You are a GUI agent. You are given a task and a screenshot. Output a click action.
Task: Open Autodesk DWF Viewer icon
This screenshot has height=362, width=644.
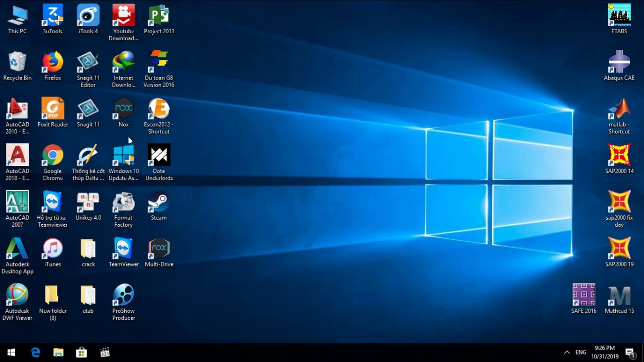(x=17, y=303)
